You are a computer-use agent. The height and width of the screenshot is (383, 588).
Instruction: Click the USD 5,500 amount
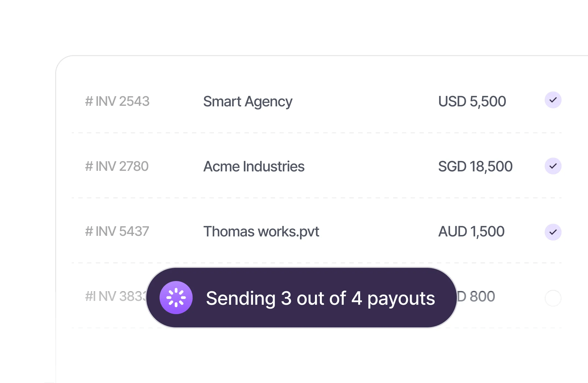coord(472,101)
